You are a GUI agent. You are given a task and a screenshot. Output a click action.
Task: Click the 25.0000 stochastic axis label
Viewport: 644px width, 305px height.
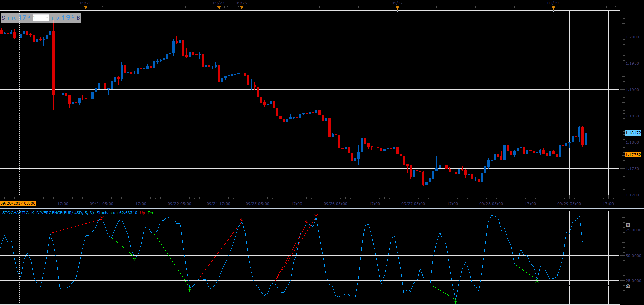coord(633,281)
